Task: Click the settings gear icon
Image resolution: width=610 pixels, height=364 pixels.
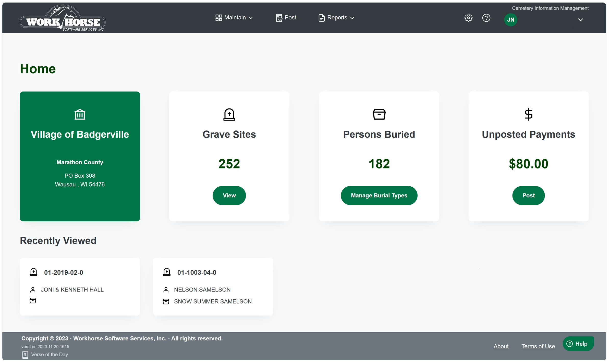Action: coord(468,18)
